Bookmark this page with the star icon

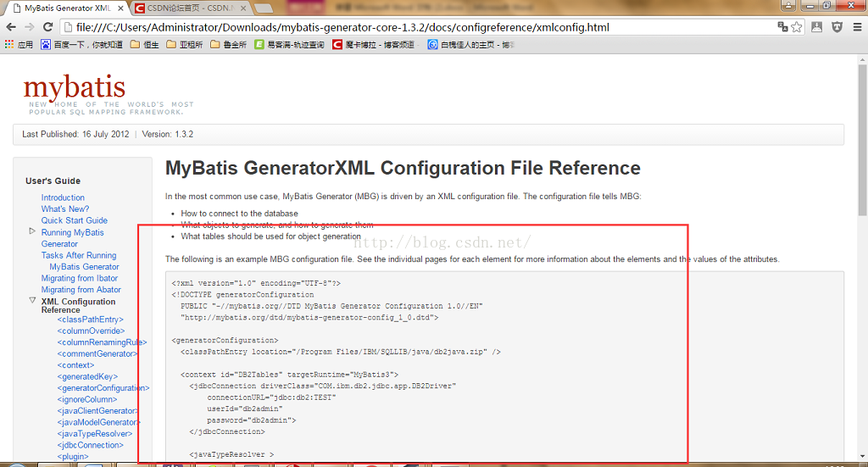tap(797, 27)
